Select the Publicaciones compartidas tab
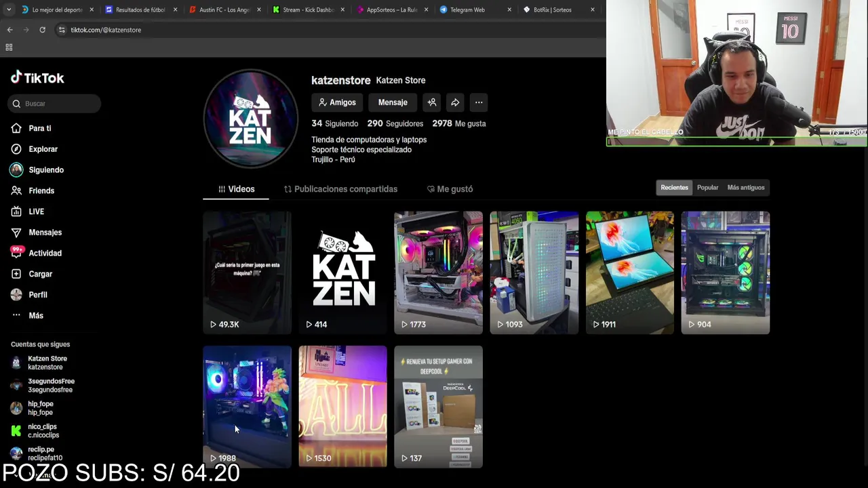 point(340,189)
